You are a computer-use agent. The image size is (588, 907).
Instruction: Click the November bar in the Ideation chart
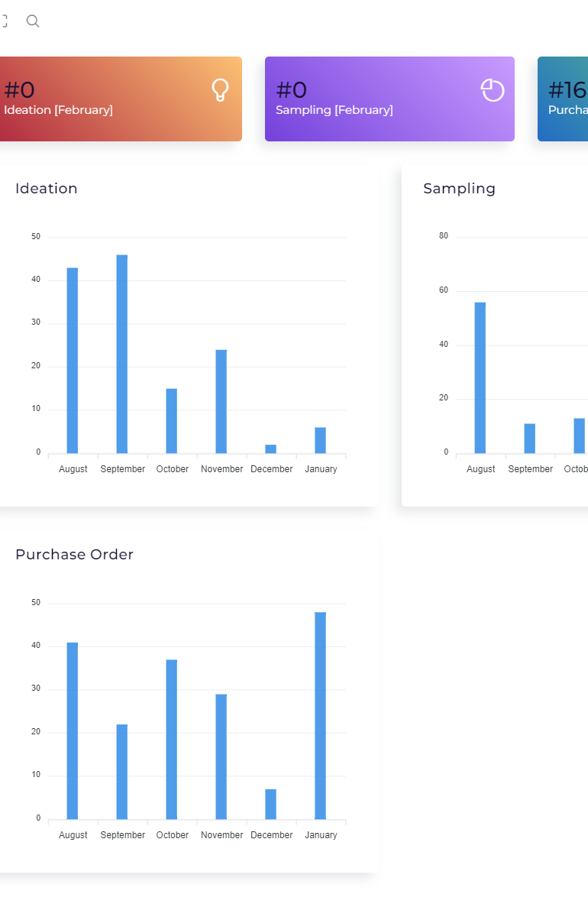(221, 399)
